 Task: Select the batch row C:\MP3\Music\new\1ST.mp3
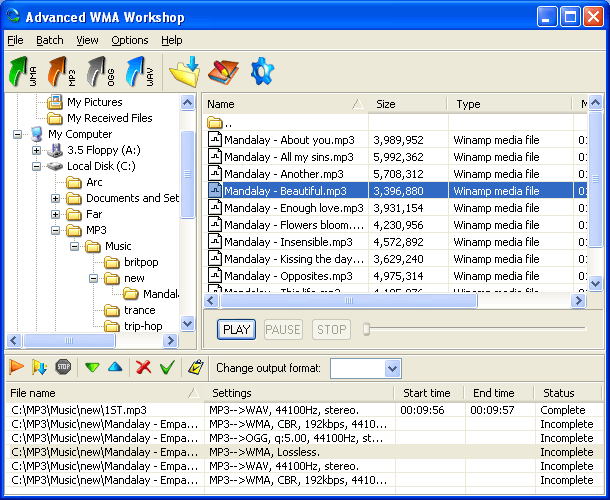[305, 410]
